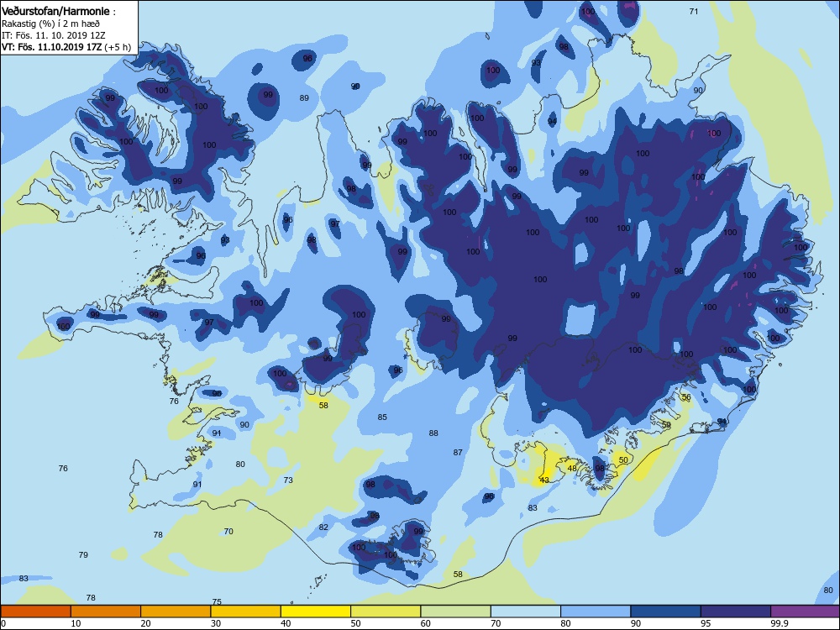The width and height of the screenshot is (840, 630).
Task: Click the pale yellow 50–60 legend swatch
Action: pyautogui.click(x=386, y=612)
